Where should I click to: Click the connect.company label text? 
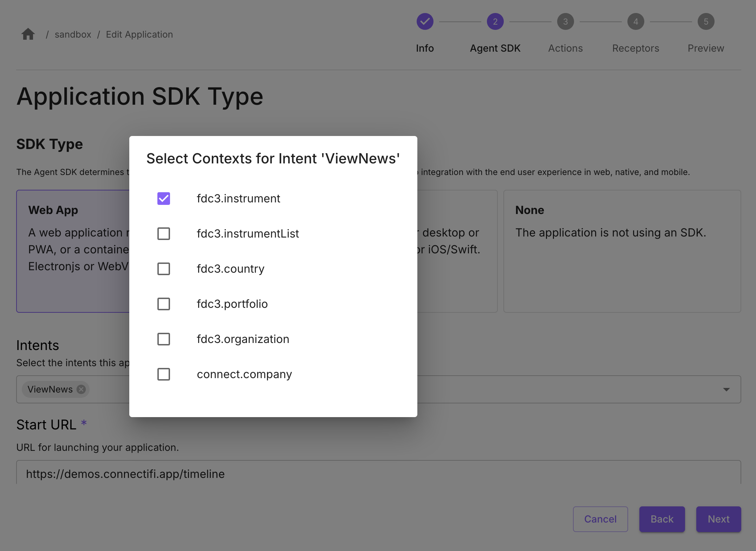pyautogui.click(x=244, y=374)
